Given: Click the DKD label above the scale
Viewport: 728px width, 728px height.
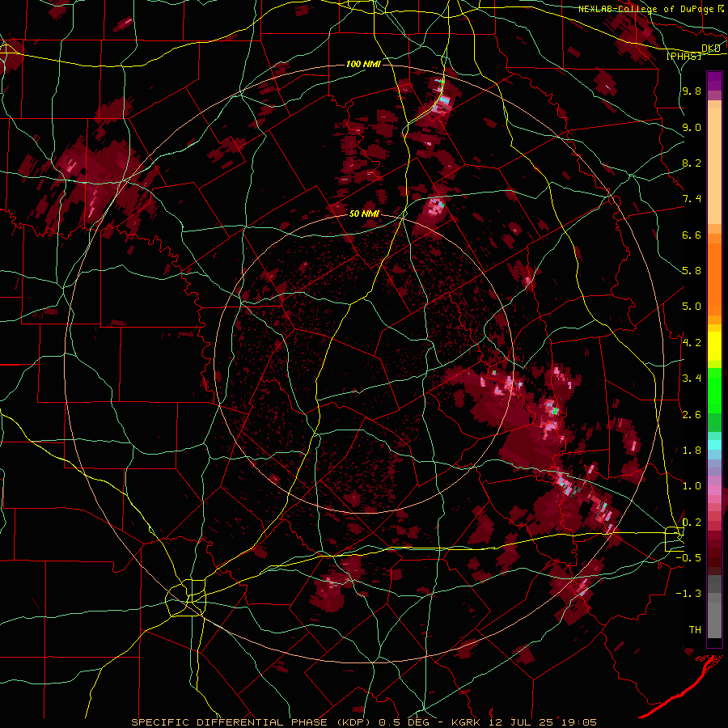Looking at the screenshot, I should (711, 49).
